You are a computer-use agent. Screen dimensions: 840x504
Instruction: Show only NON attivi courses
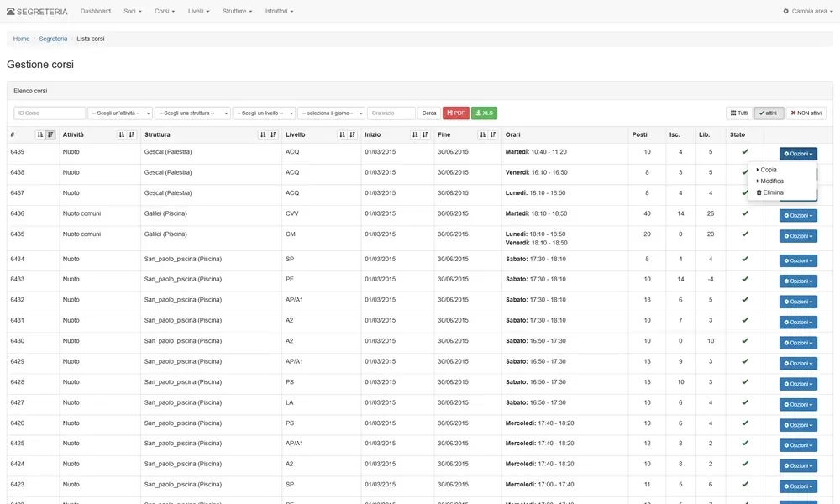[x=806, y=113]
